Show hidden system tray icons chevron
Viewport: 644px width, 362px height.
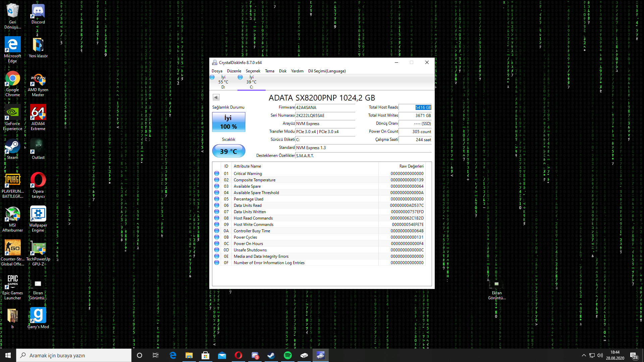584,355
